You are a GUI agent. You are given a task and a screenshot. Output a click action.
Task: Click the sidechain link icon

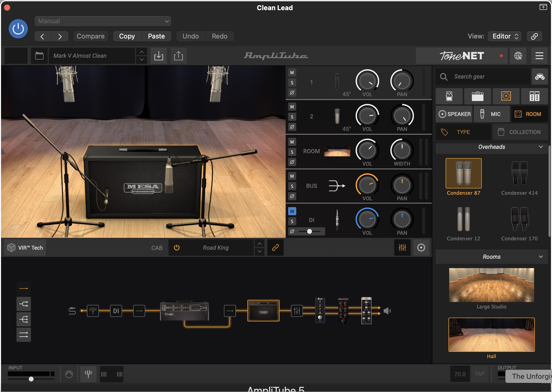click(535, 36)
